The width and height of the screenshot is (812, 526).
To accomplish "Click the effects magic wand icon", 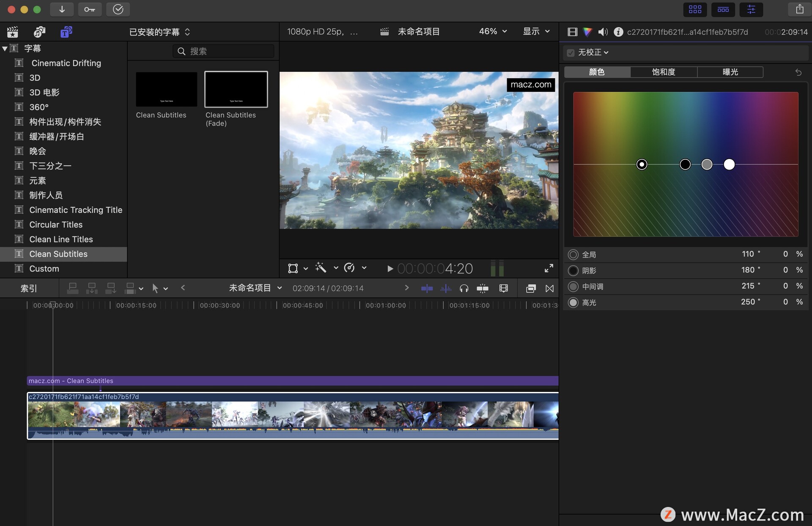I will coord(321,268).
